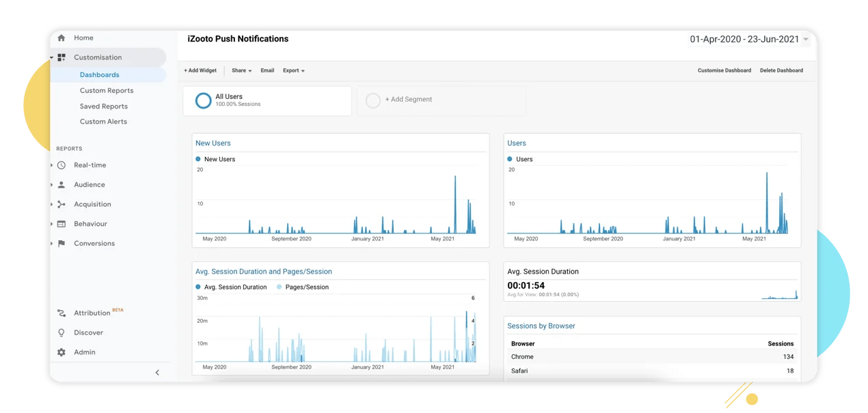
Task: Open the Users widget title link
Action: [x=517, y=143]
